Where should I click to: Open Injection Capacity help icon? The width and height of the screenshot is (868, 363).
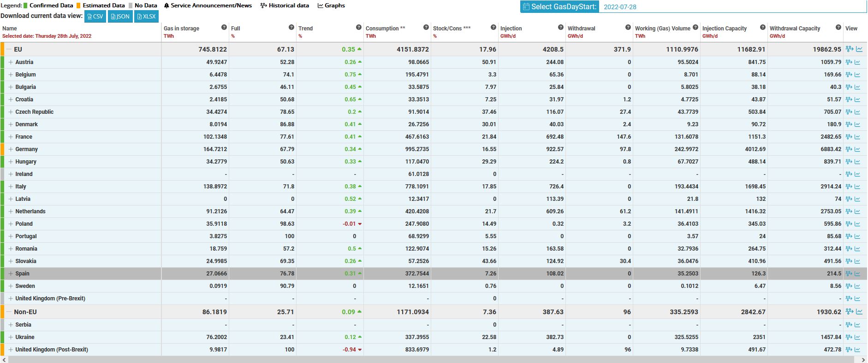(763, 28)
